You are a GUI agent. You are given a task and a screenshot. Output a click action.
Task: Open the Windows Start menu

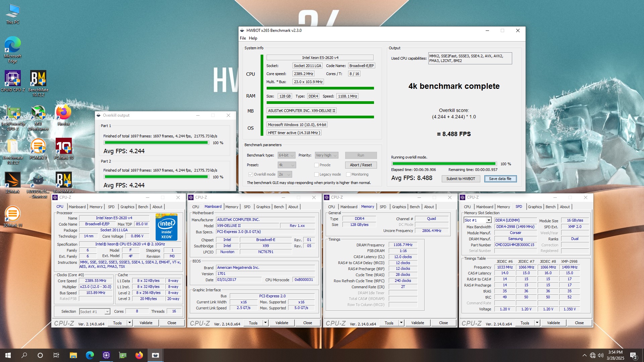(8, 355)
